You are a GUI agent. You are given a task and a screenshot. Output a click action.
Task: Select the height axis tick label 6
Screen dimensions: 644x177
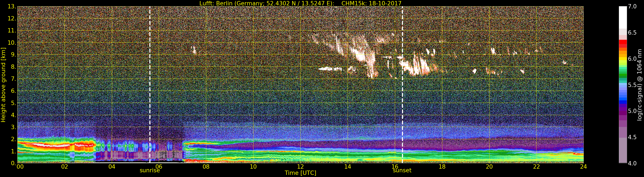(x=13, y=91)
